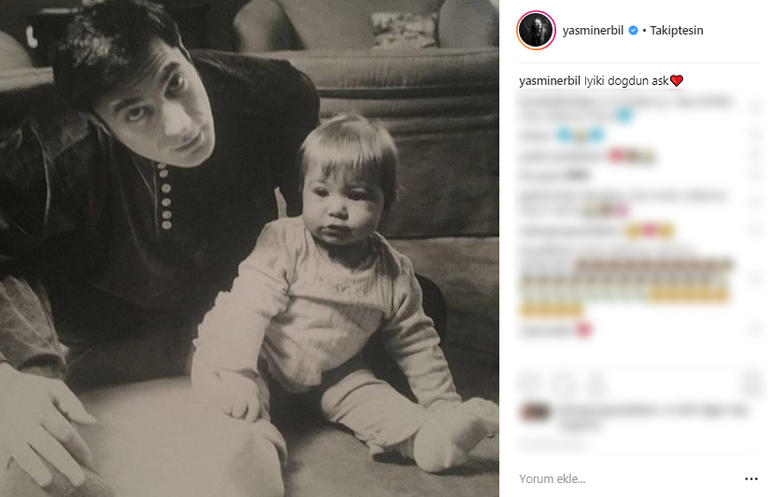
Task: Like the last blurred comment with pink emoji
Action: click(755, 330)
